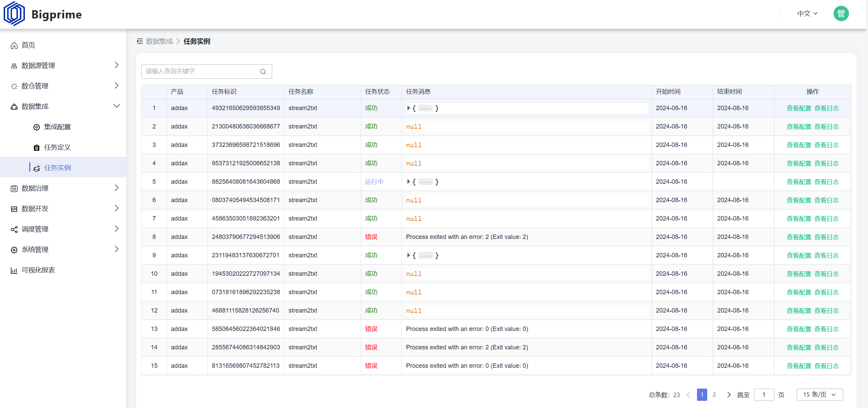Expand 调度管理 menu chevron
This screenshot has height=408, width=868.
coord(117,229)
